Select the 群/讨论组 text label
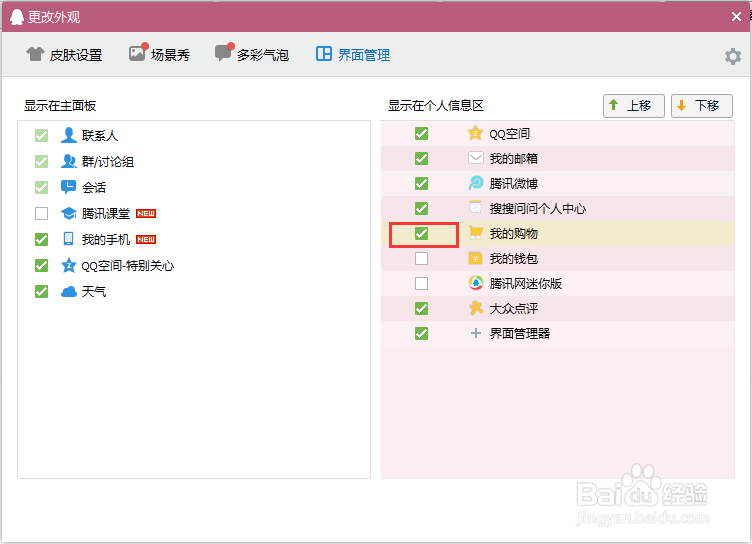The height and width of the screenshot is (544, 752). pos(108,162)
